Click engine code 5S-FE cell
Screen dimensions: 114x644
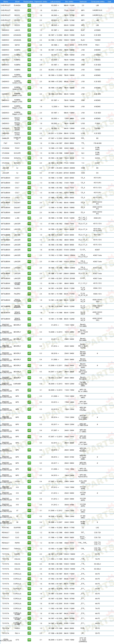[x=98, y=554]
